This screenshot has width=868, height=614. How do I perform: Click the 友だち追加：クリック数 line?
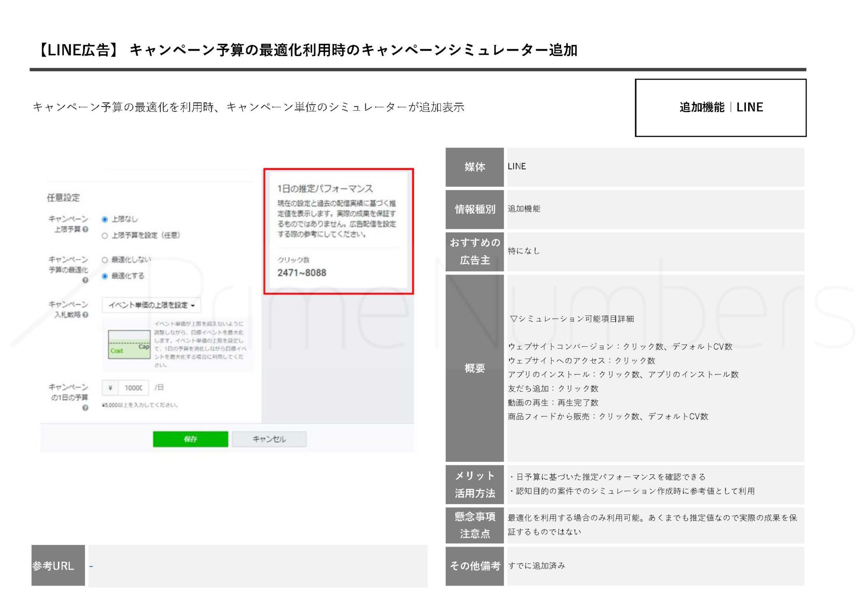(553, 388)
